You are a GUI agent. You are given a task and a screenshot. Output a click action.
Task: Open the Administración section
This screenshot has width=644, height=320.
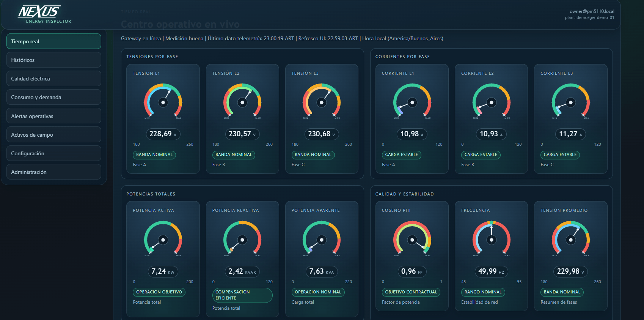tap(54, 172)
